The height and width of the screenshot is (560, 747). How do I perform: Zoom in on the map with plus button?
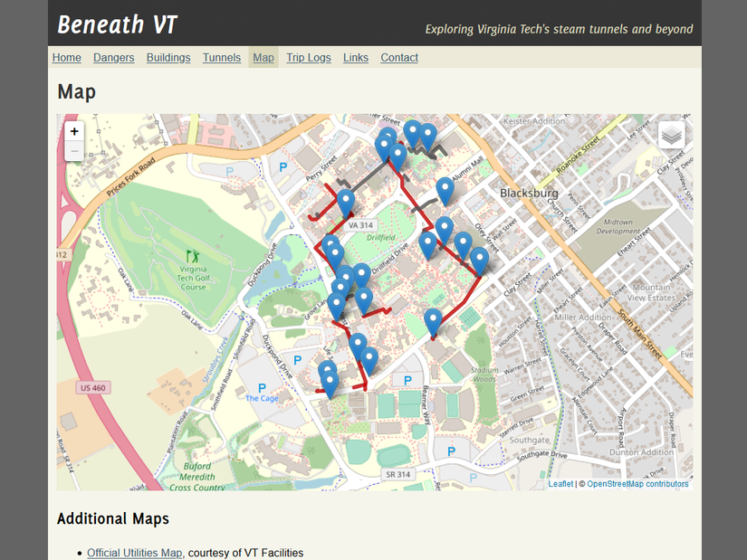74,131
